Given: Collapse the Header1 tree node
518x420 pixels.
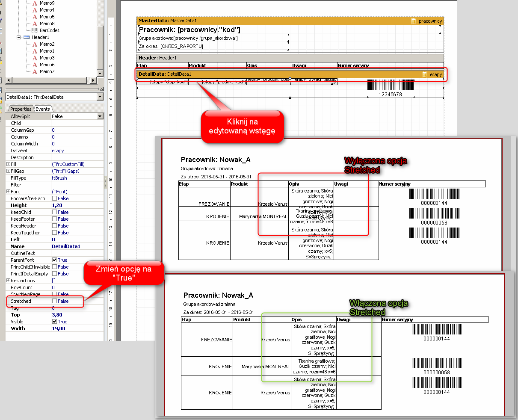Looking at the screenshot, I should tap(19, 37).
